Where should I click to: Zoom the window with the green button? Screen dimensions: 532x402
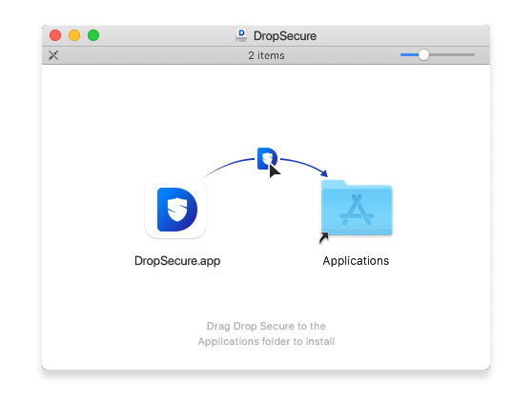point(93,35)
